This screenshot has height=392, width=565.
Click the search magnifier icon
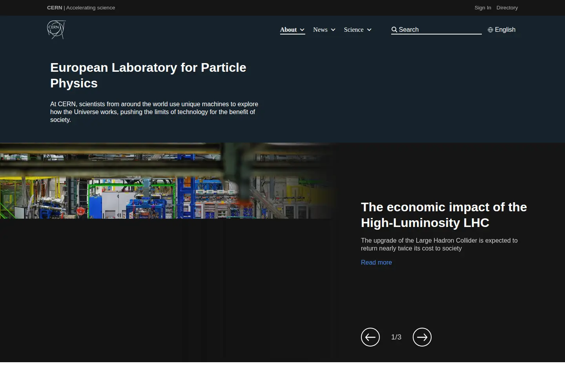(394, 30)
